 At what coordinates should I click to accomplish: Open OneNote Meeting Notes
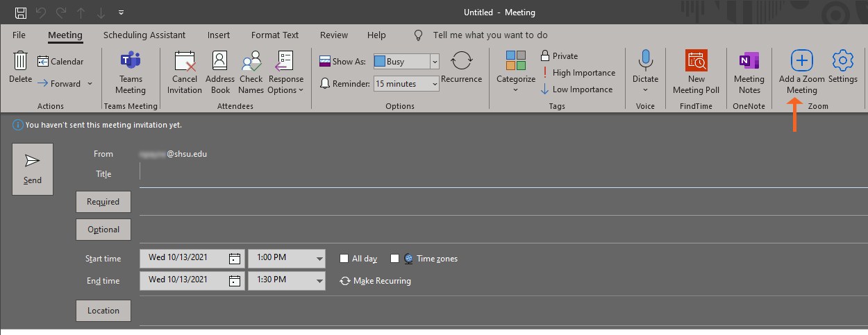click(749, 61)
